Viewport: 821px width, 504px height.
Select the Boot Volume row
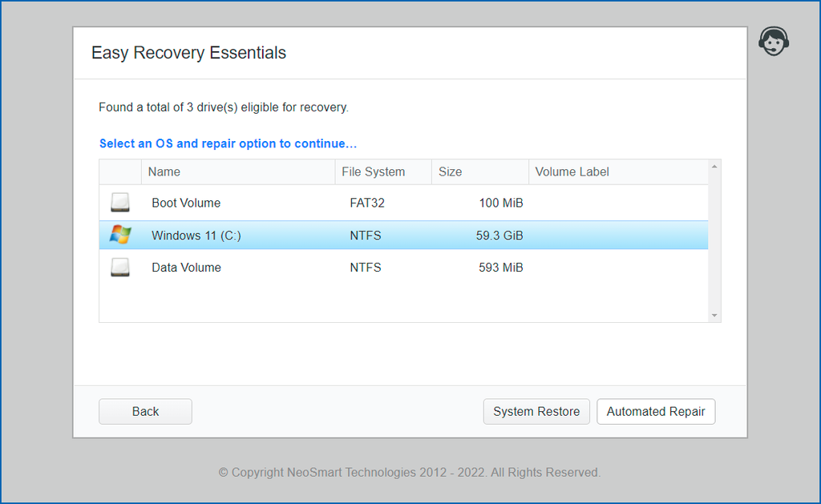pyautogui.click(x=186, y=203)
